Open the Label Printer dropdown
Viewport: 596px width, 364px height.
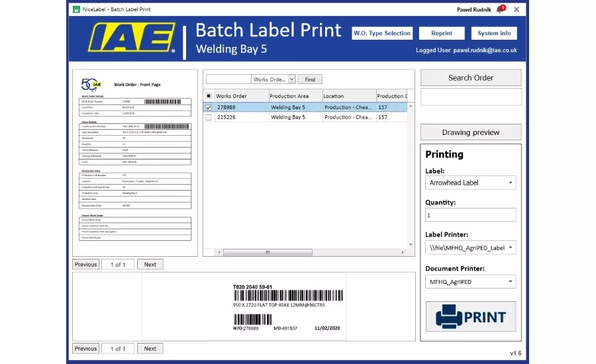pos(510,248)
